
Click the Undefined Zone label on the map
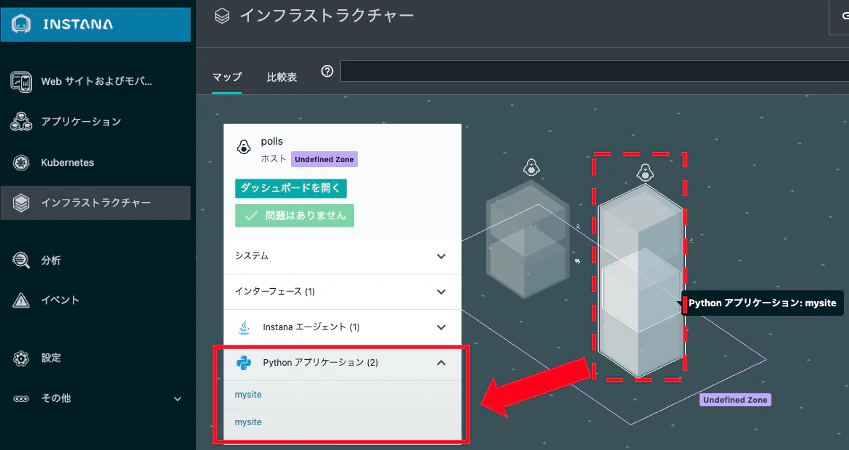click(x=735, y=400)
